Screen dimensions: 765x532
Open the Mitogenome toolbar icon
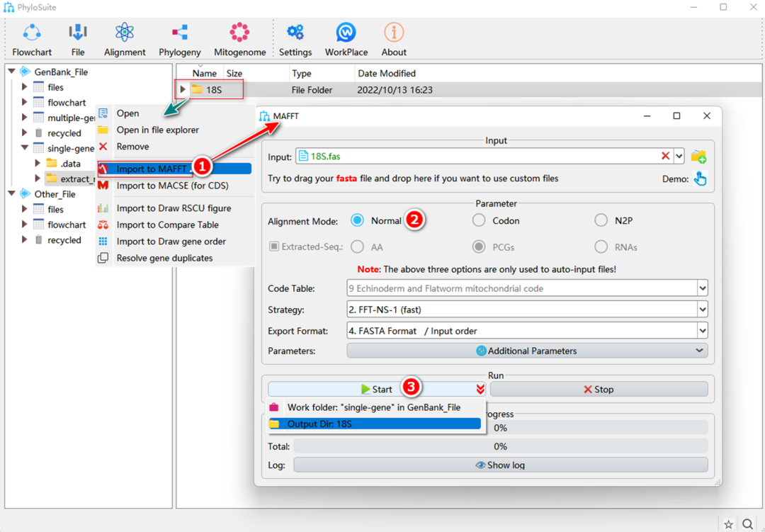pos(239,33)
